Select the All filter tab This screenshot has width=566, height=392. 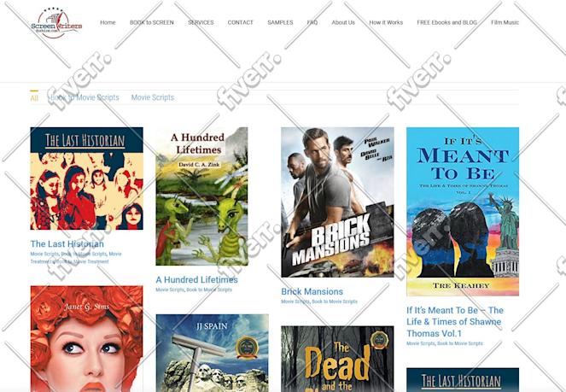coord(34,98)
